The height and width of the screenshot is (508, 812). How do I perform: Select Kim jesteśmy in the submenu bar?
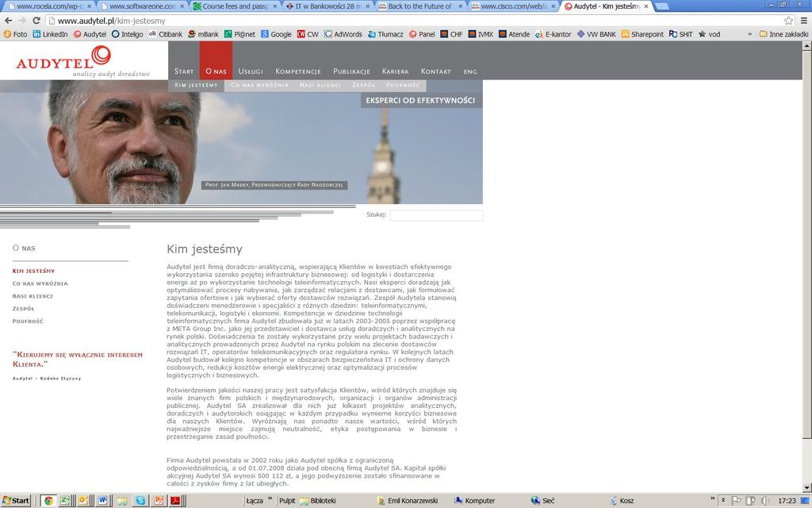tap(197, 85)
